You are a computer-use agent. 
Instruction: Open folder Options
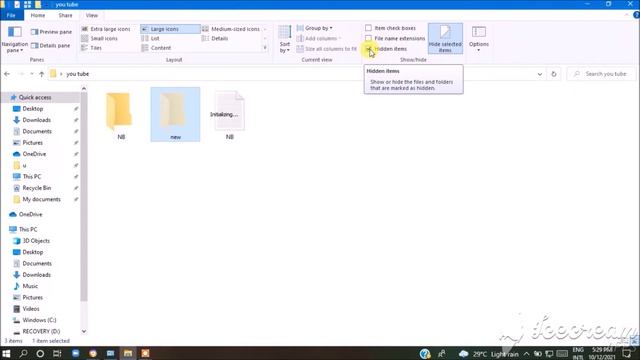[x=478, y=38]
